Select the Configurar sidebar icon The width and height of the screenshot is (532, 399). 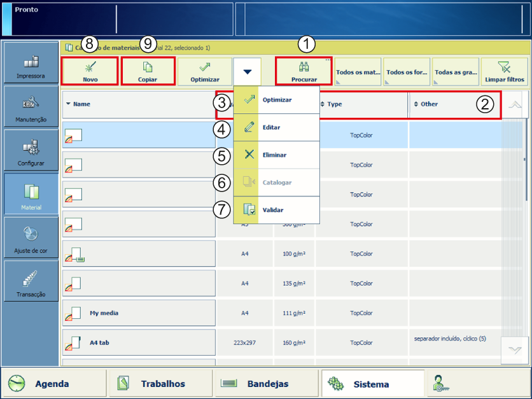[x=31, y=150]
